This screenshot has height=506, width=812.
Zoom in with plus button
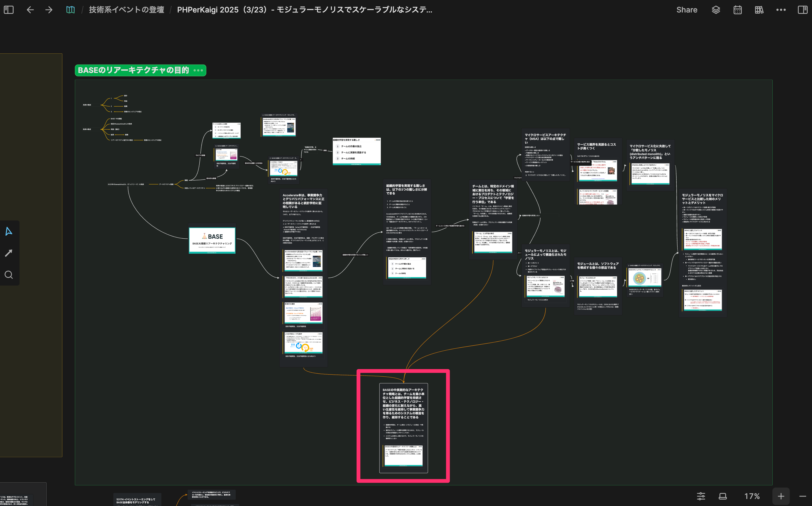click(781, 496)
